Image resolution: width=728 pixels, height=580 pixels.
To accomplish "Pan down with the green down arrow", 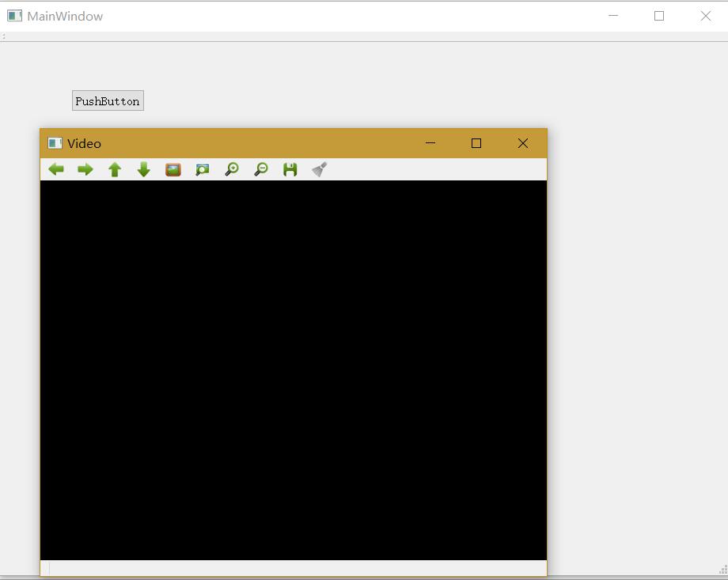I will (144, 169).
